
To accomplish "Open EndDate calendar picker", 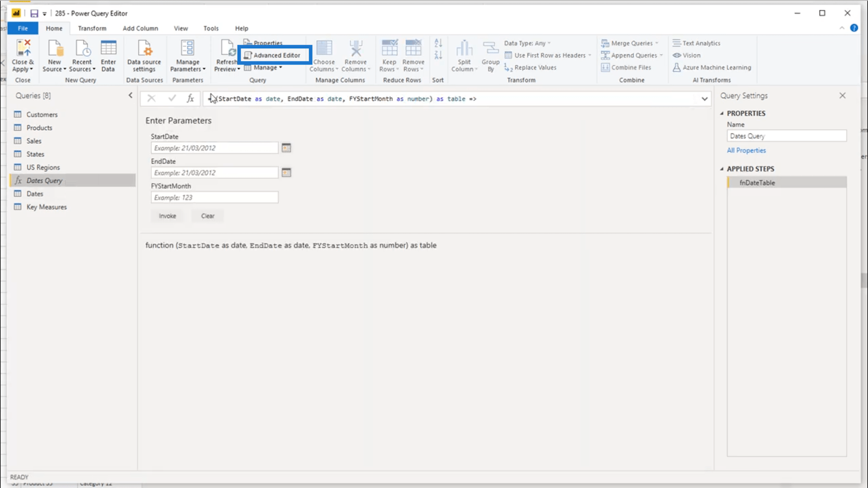I will [286, 172].
